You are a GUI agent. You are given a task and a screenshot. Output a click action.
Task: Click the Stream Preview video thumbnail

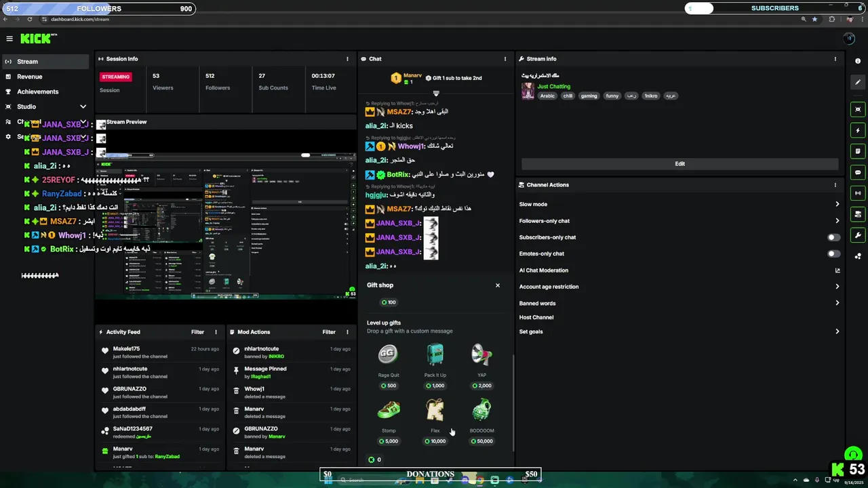[x=226, y=225]
